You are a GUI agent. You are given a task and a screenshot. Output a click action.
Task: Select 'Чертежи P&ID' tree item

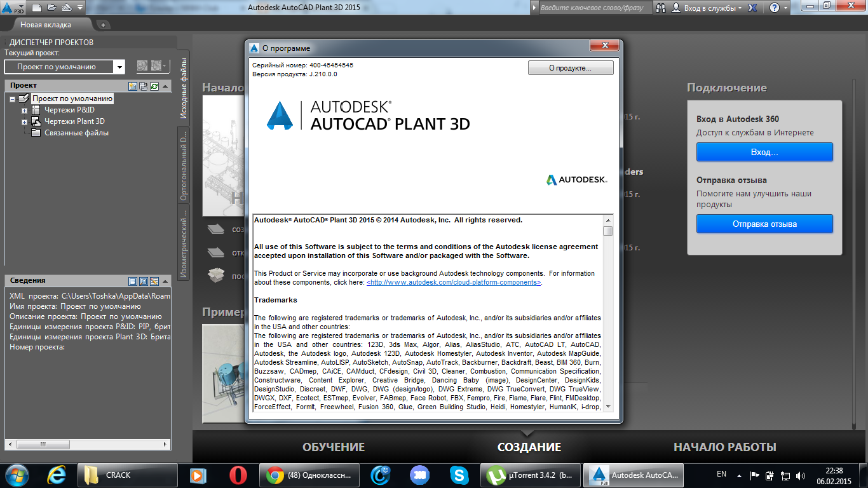[69, 110]
